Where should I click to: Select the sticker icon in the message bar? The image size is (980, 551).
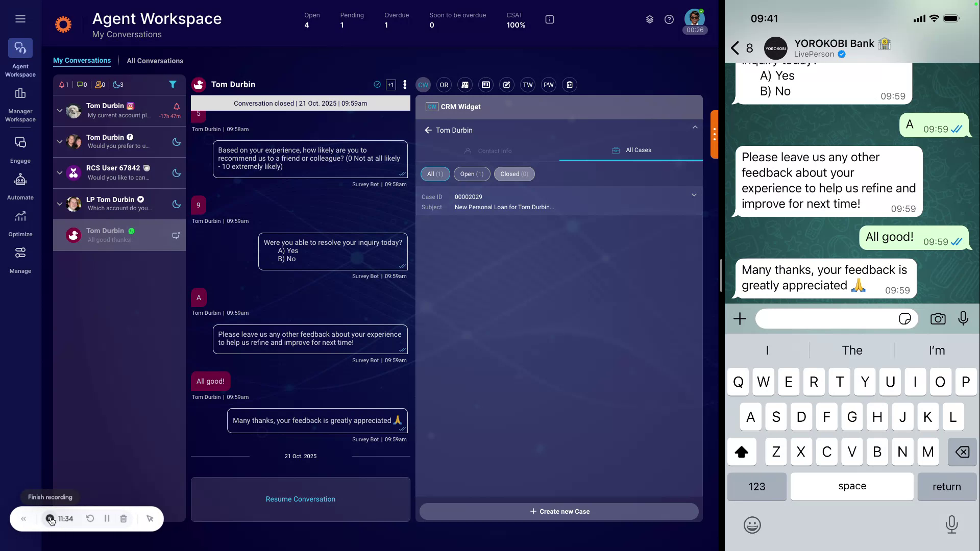[905, 318]
